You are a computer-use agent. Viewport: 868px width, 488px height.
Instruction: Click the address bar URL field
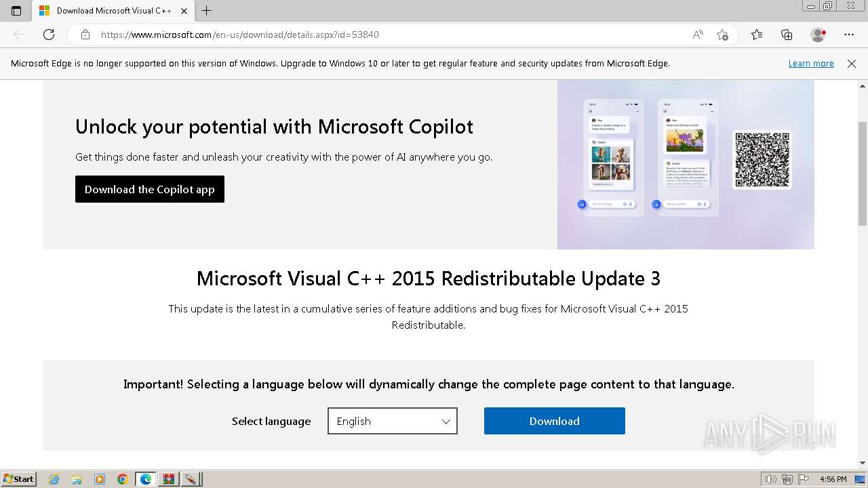coord(380,35)
